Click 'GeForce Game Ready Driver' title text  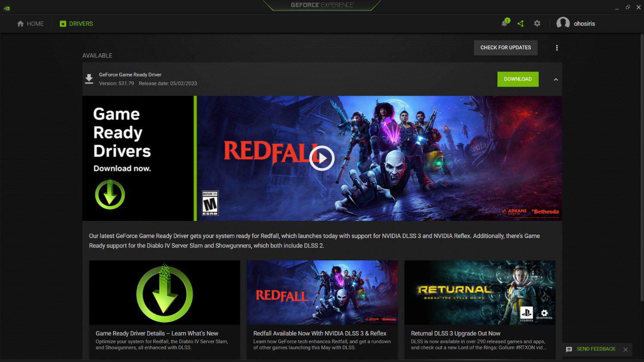(x=130, y=75)
